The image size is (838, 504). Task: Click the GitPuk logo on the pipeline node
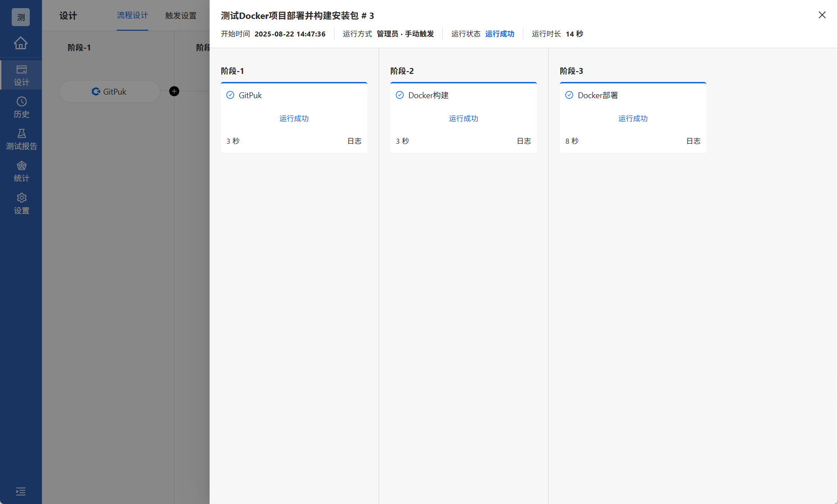click(96, 91)
